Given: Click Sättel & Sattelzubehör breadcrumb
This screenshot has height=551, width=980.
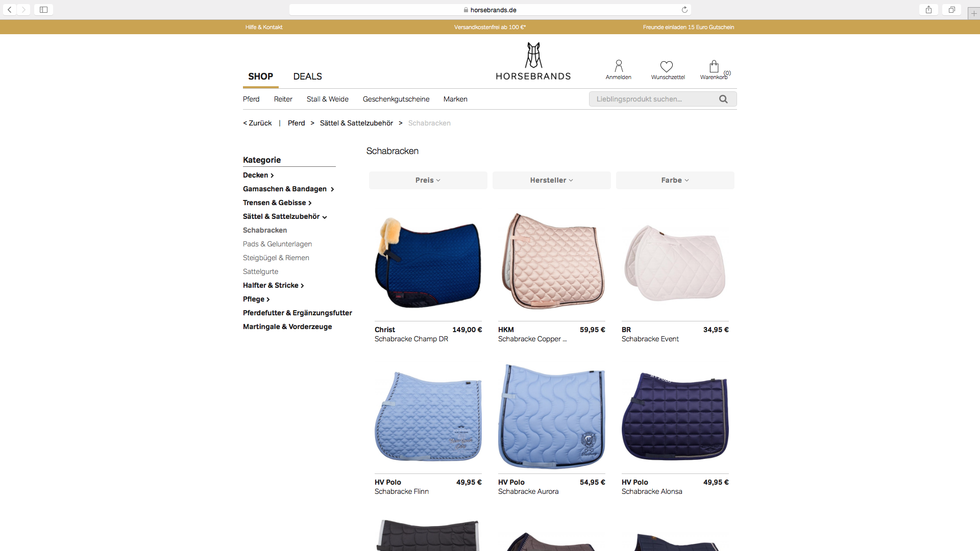Looking at the screenshot, I should [356, 123].
